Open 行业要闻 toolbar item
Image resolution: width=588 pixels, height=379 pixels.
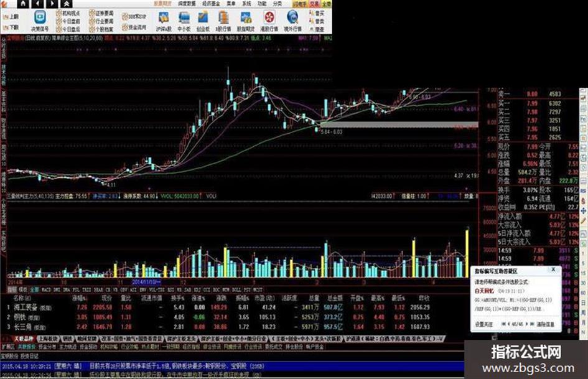(101, 21)
